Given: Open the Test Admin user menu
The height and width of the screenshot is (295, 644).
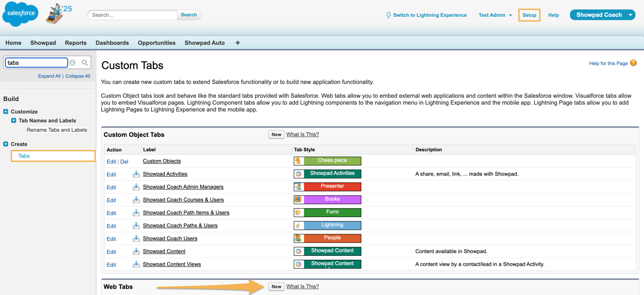Looking at the screenshot, I should [x=495, y=15].
